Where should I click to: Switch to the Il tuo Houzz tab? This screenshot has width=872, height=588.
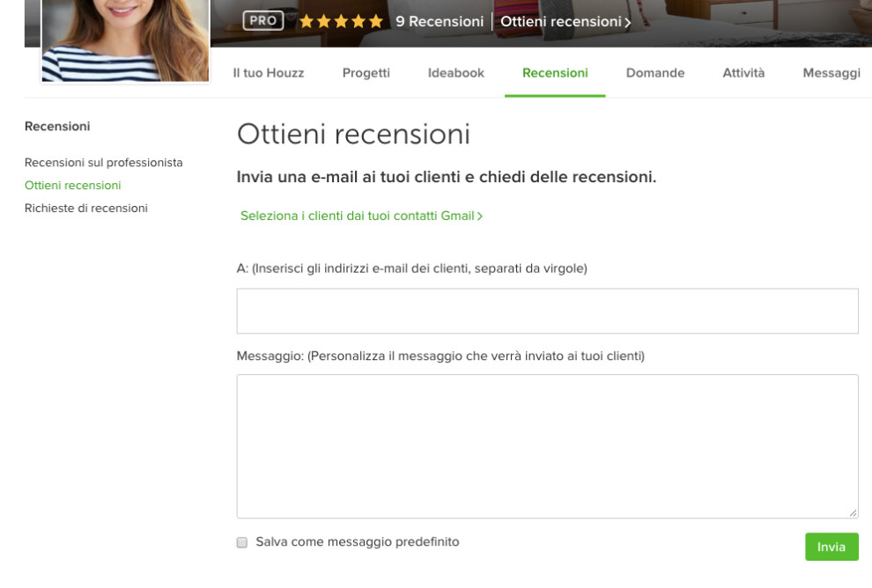(x=269, y=73)
